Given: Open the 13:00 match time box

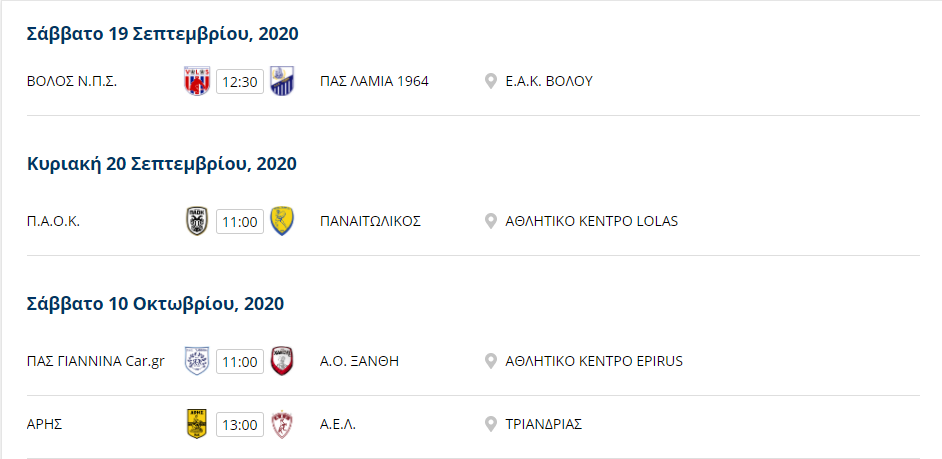Looking at the screenshot, I should point(240,425).
